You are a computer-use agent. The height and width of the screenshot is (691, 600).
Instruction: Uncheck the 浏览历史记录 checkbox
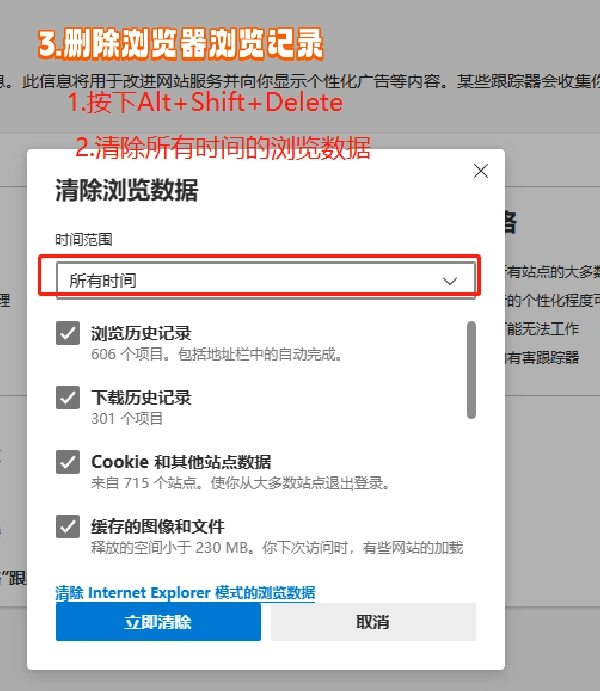point(68,333)
